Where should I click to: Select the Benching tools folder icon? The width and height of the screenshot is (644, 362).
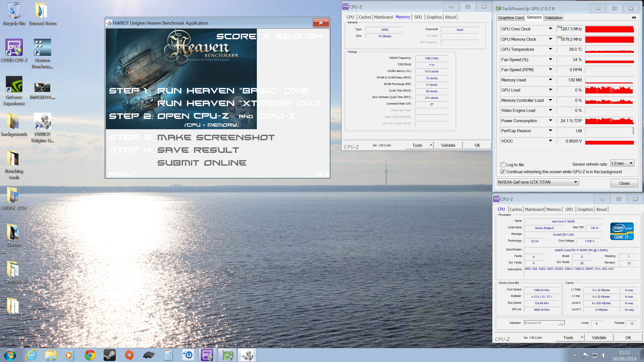[14, 165]
